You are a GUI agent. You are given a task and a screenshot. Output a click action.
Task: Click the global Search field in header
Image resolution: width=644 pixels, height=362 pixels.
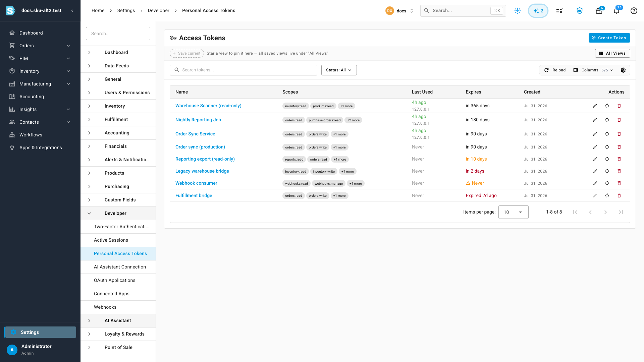(463, 11)
